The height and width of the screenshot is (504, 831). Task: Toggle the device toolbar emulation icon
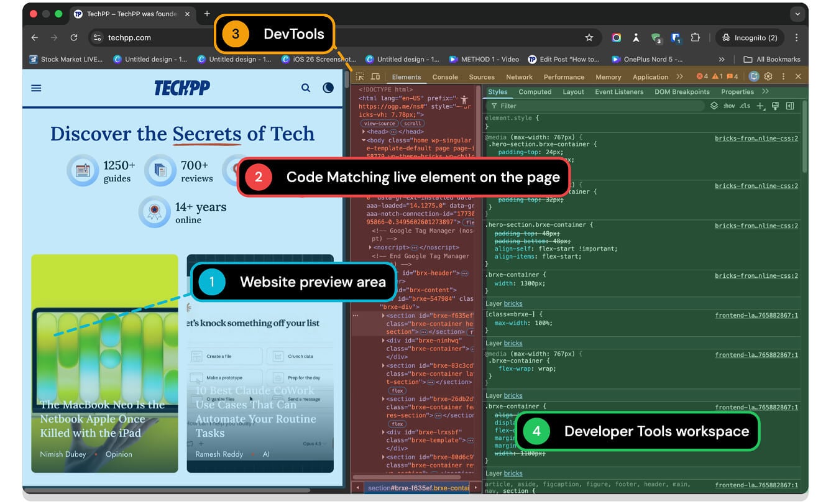tap(375, 76)
